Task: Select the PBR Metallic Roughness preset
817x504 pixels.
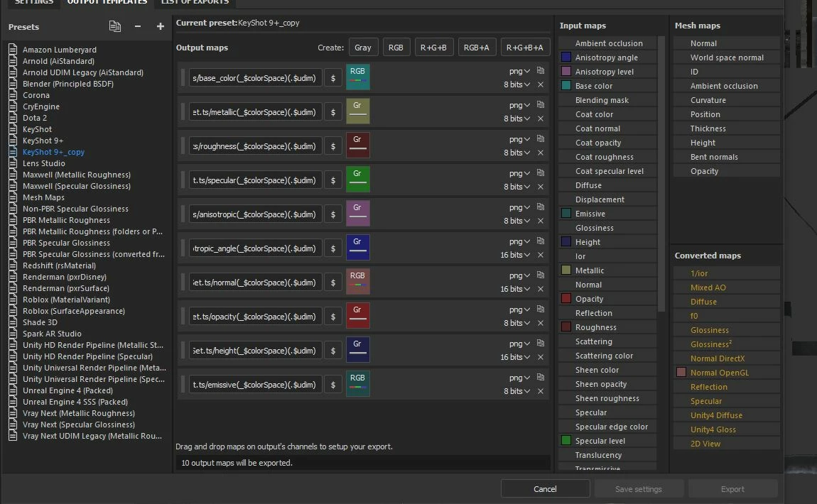Action: [x=66, y=220]
